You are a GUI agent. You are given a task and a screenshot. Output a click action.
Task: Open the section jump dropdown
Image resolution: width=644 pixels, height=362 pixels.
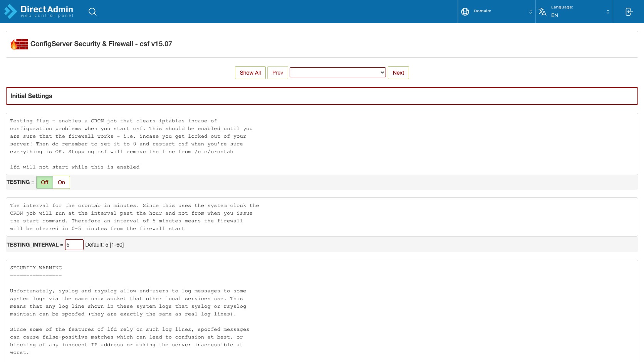coord(338,72)
